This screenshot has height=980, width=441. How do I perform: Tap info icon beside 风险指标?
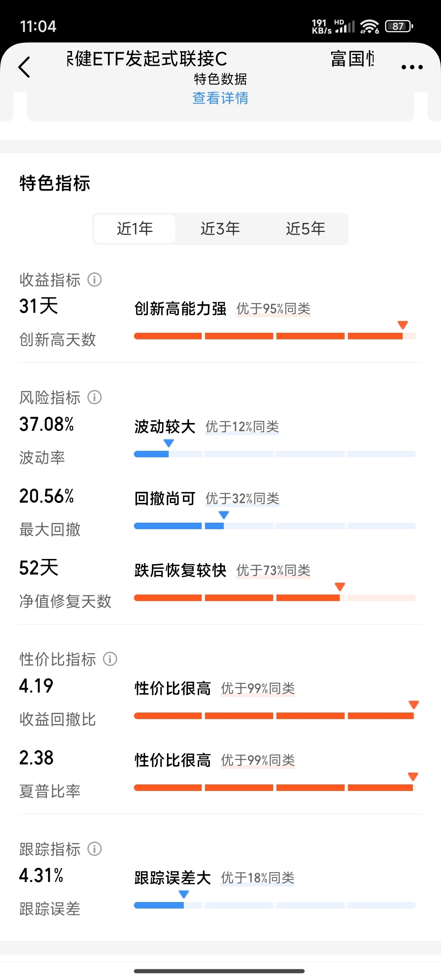95,397
